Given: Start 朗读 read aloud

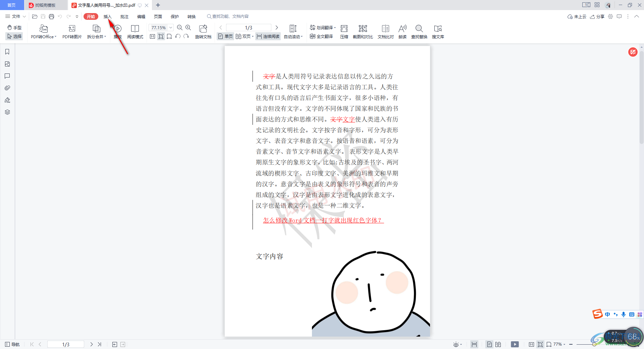Looking at the screenshot, I should (402, 32).
